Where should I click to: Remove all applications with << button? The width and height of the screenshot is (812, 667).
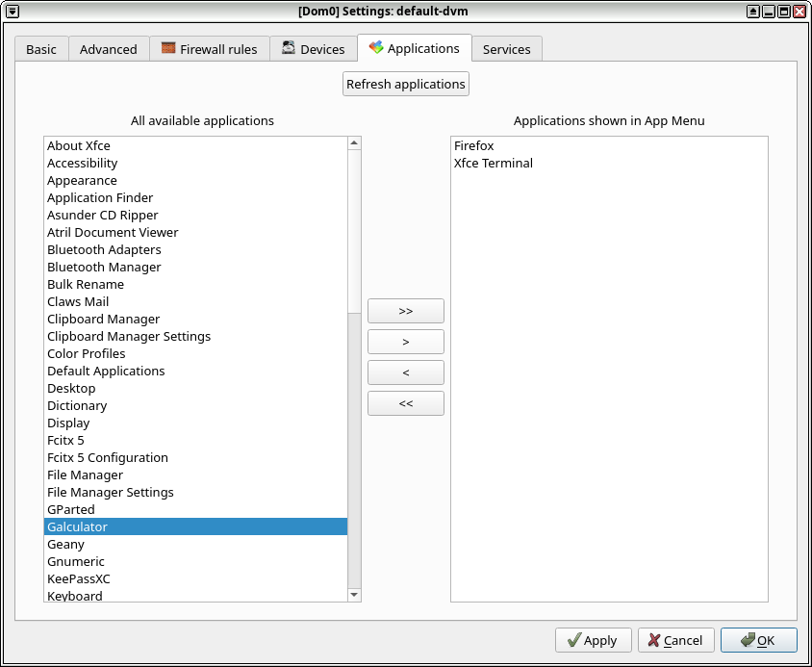pos(406,403)
